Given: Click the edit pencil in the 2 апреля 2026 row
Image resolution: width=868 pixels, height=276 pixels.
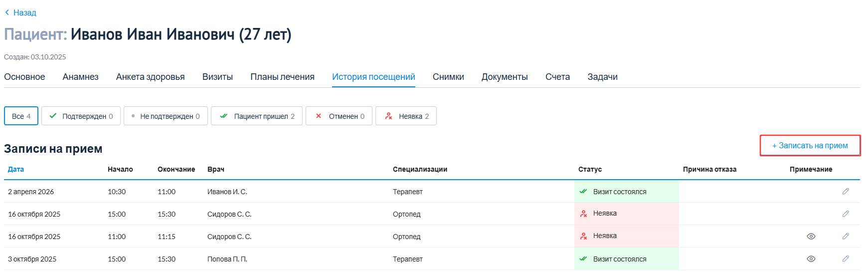Looking at the screenshot, I should coord(846,192).
